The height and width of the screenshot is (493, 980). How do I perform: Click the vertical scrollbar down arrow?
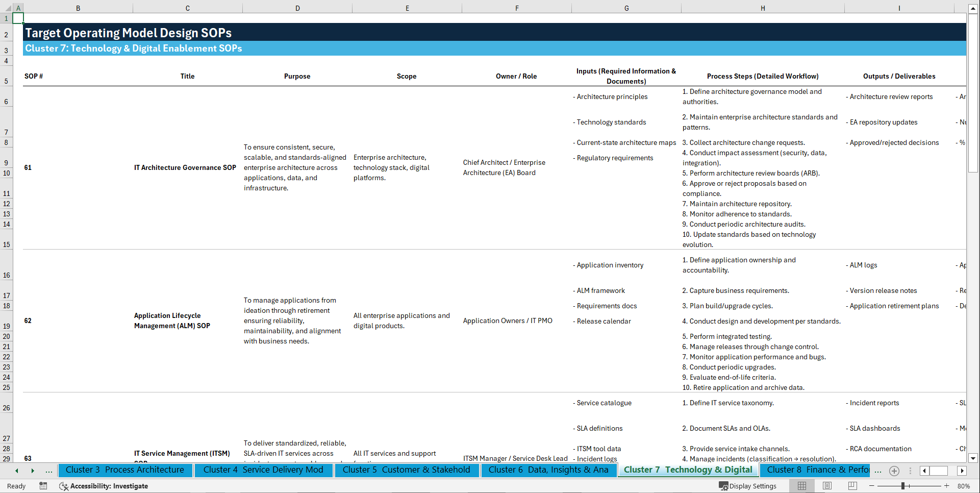coord(974,458)
